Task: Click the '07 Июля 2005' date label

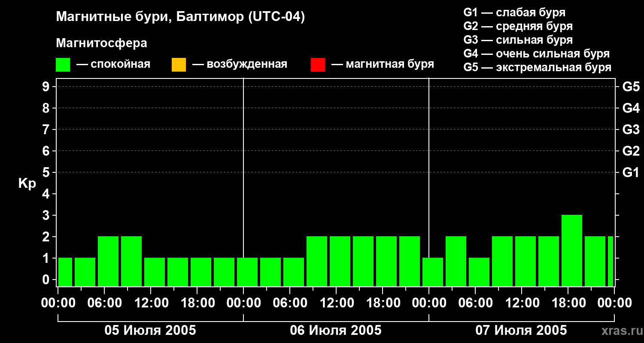Action: (521, 331)
